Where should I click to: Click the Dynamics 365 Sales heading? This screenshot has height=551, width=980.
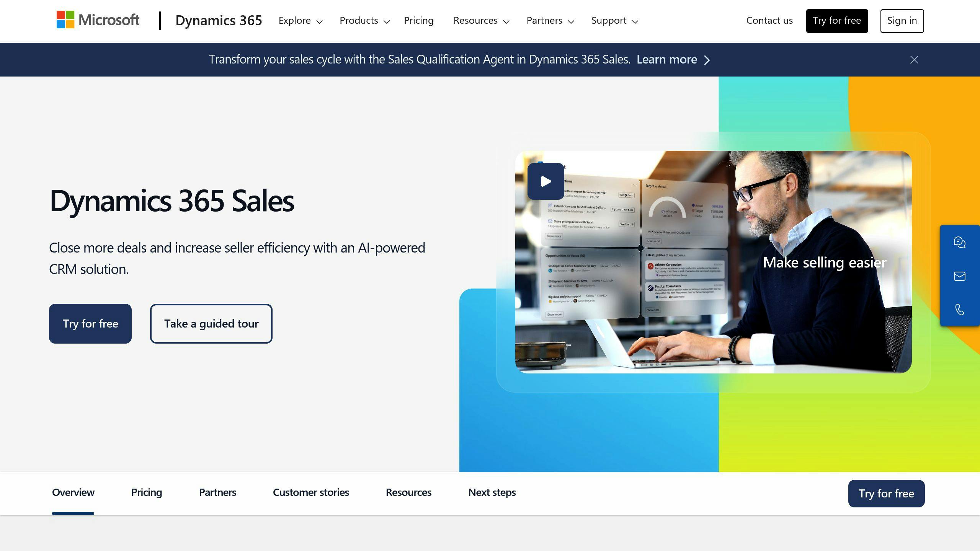point(172,201)
